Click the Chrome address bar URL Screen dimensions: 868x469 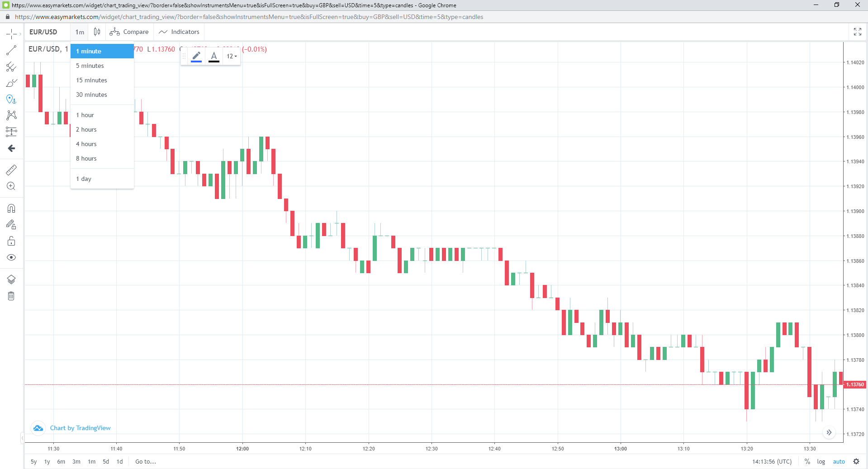[249, 17]
